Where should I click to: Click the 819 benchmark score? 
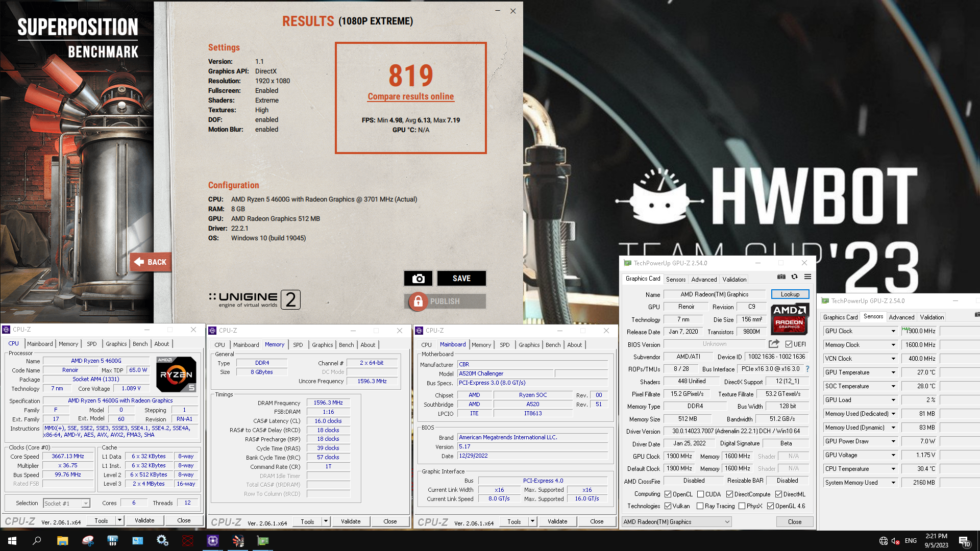click(411, 76)
